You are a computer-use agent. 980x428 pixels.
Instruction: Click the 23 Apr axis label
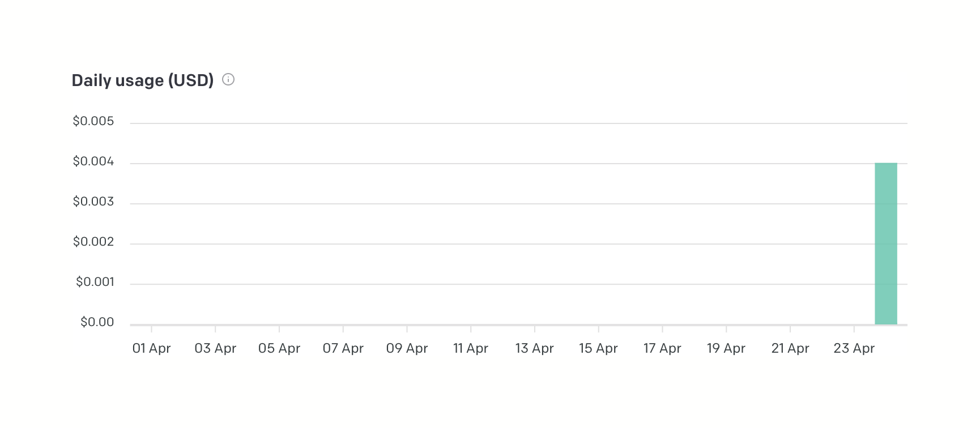854,348
